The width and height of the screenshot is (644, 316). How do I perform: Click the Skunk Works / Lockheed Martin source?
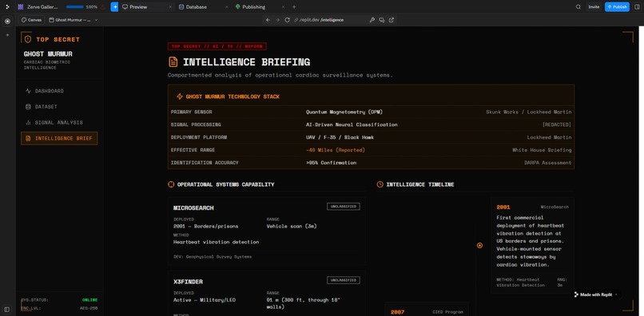[529, 112]
